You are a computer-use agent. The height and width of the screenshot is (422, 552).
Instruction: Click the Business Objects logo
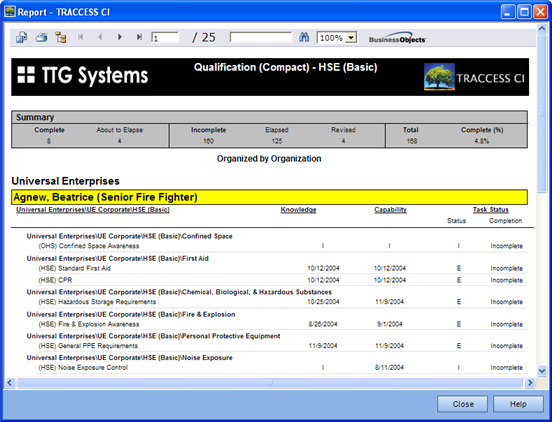(x=397, y=38)
